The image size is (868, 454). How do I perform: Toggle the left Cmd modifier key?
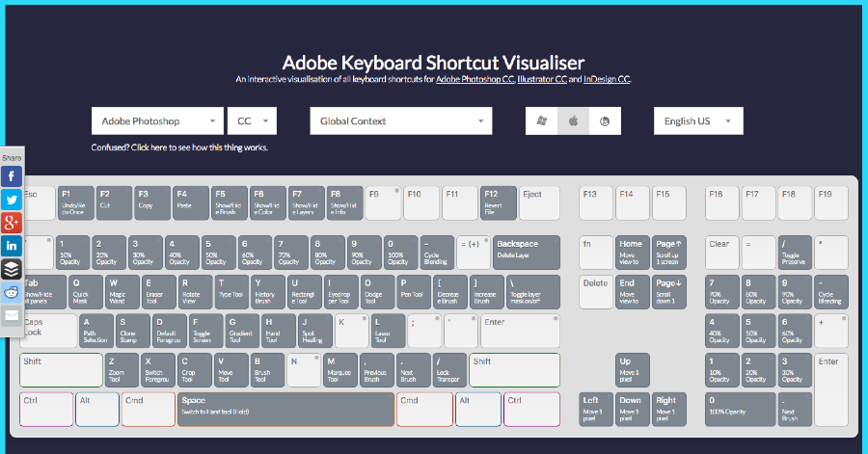(x=148, y=409)
